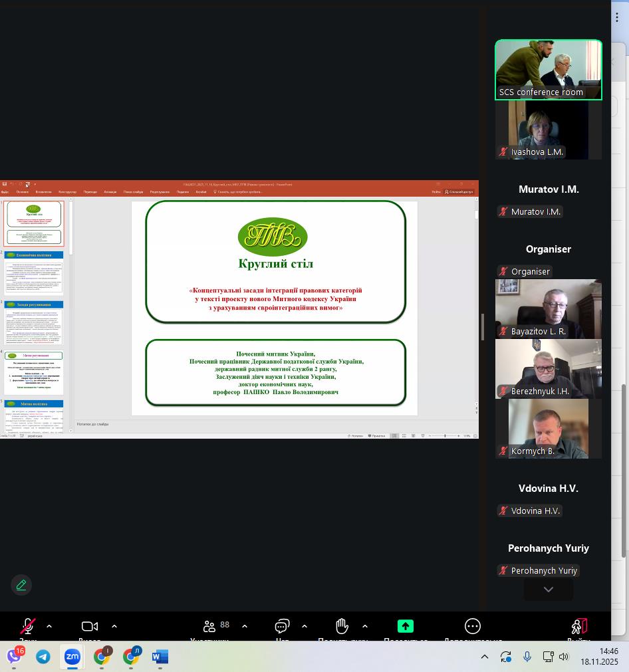This screenshot has height=672, width=629.
Task: Open Telegram from the taskbar
Action: click(x=43, y=657)
